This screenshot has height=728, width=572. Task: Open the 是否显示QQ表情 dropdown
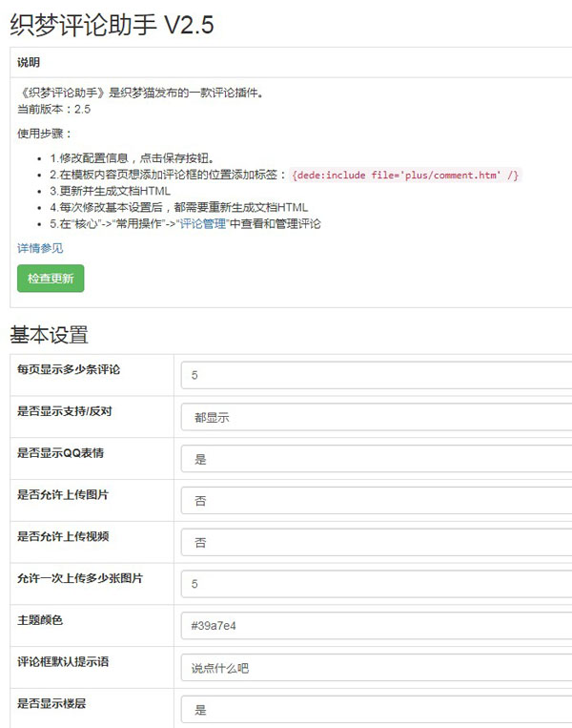[x=377, y=459]
